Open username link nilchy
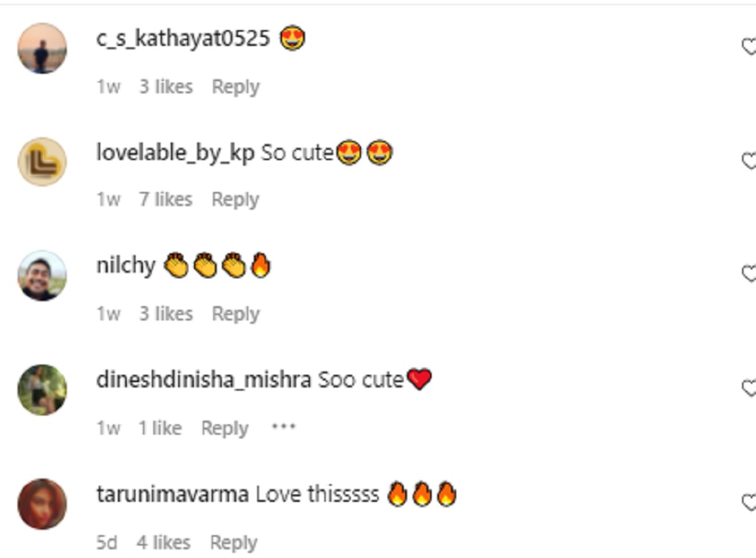Screen dimensions: 756x558 point(125,266)
